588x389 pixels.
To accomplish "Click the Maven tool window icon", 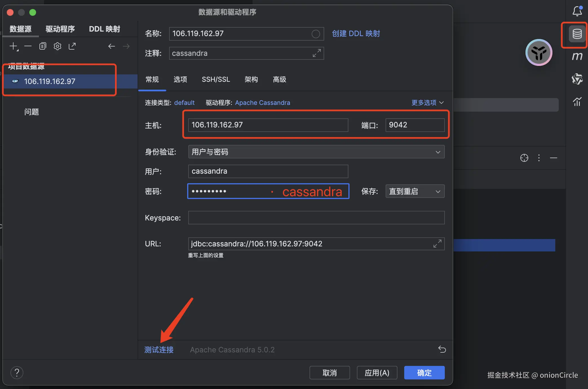I will [x=577, y=56].
